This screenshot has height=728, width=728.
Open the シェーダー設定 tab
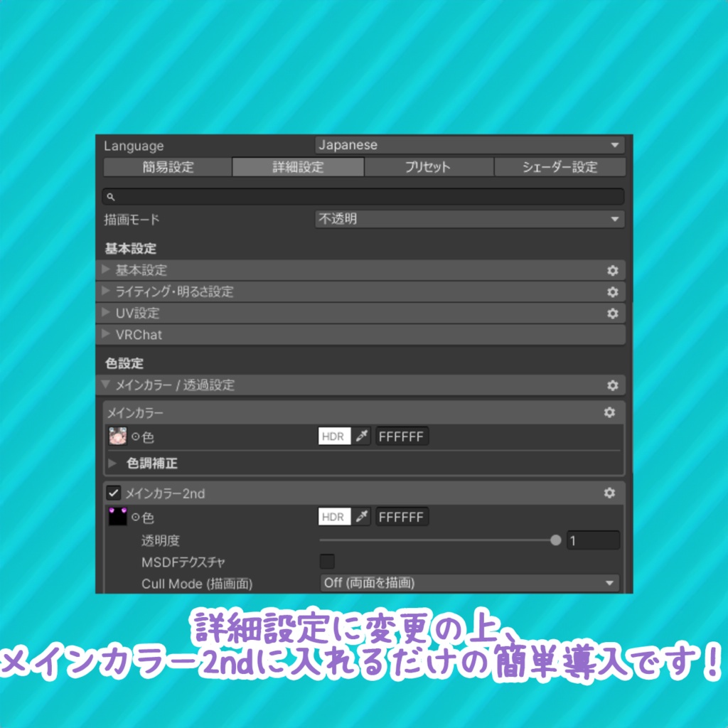coord(558,167)
